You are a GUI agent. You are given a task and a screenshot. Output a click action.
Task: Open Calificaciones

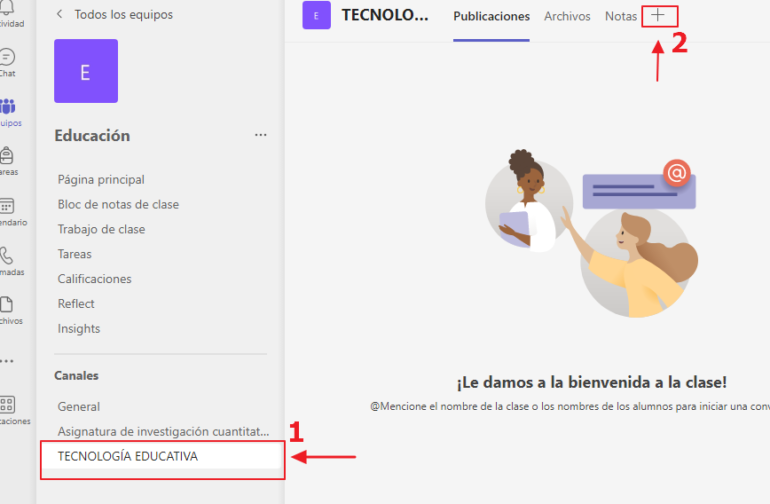(x=95, y=279)
